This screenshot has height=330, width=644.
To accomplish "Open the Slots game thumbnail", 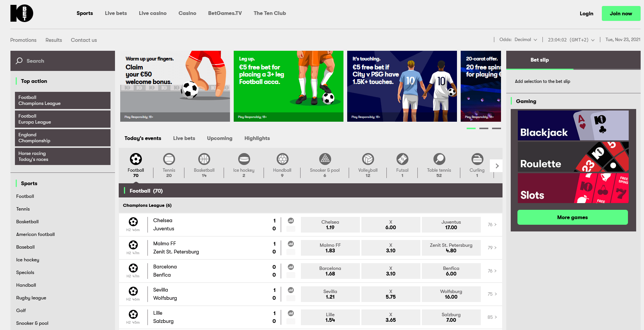I will pos(573,188).
